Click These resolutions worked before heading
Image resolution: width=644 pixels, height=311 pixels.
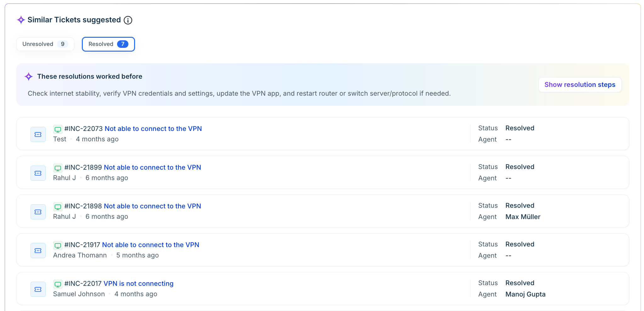90,76
